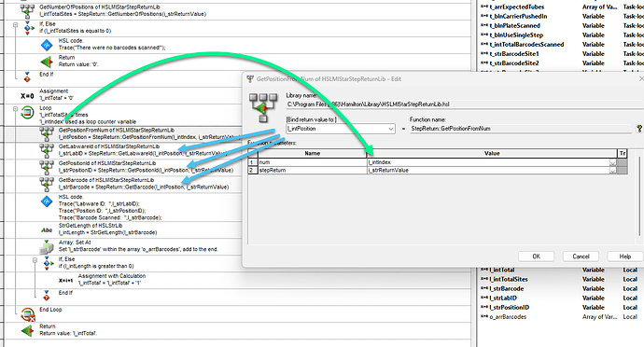Collapse the top If, Else block expander
644x347 pixels.
tap(15, 24)
